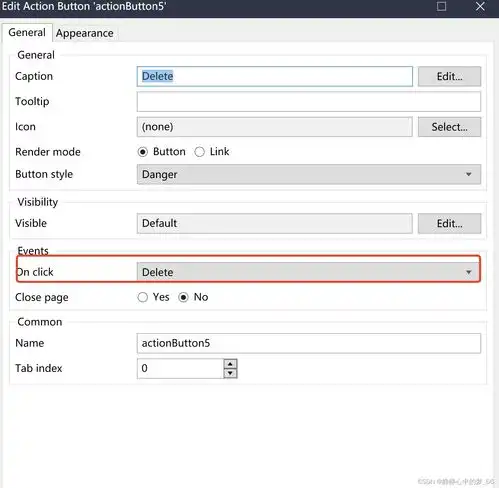Click the Tab index up arrow
Viewport: 499px width, 488px height.
point(230,364)
